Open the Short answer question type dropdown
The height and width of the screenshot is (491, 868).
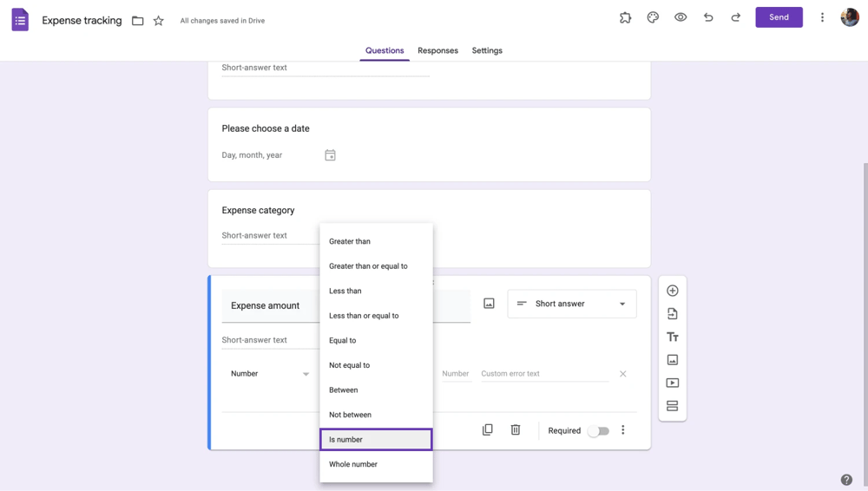tap(571, 304)
